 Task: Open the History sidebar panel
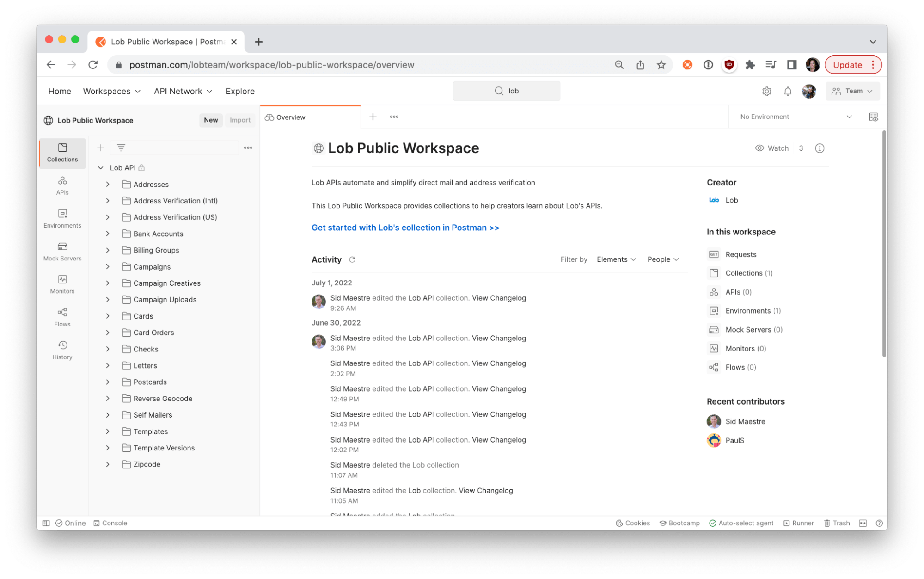point(62,350)
